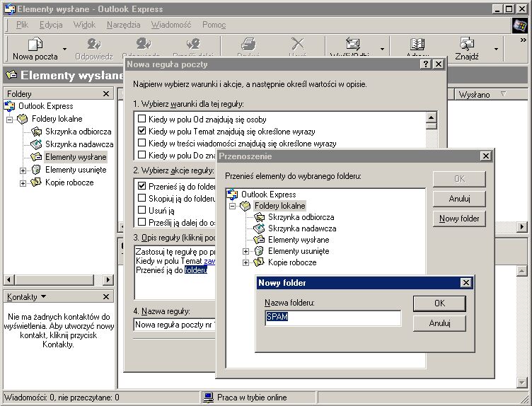Expand Kopie robocze in the Foldery pane
Viewport: 532px width, 406px height.
(23, 183)
